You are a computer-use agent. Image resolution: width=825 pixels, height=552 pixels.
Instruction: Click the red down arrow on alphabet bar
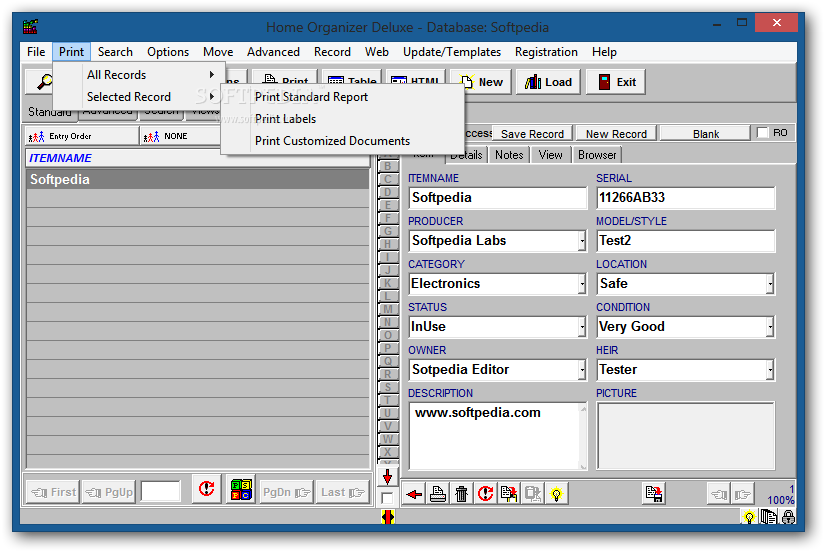click(x=388, y=476)
